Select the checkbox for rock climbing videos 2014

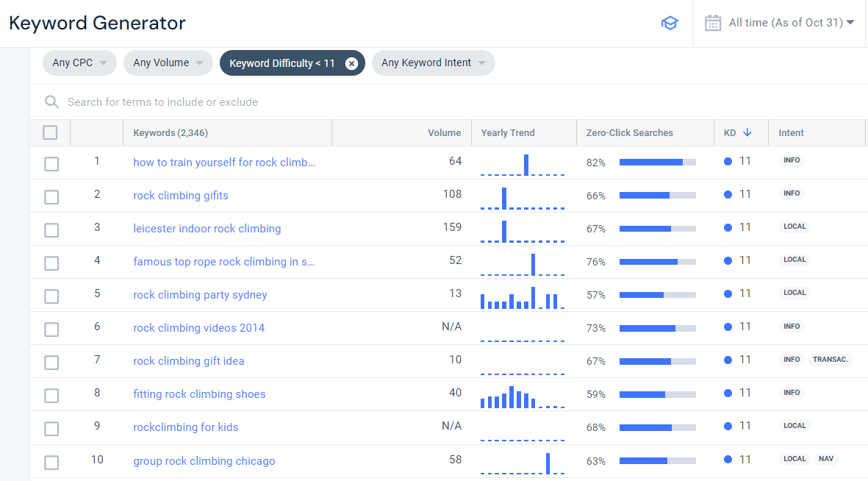[51, 329]
